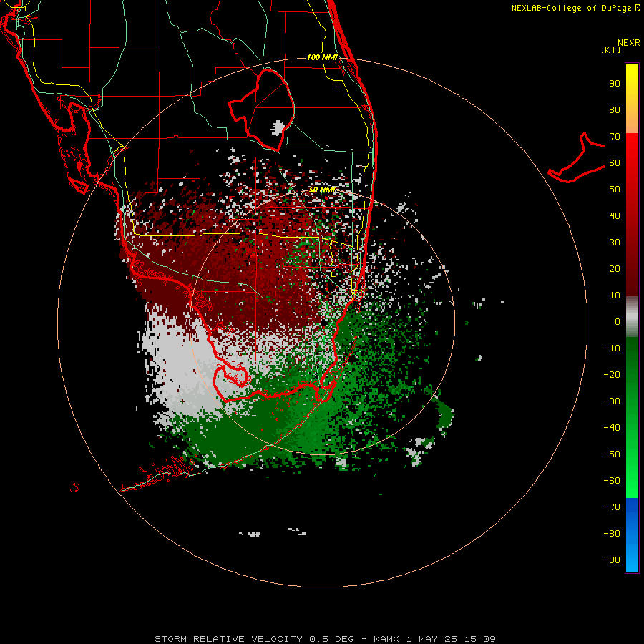Image resolution: width=644 pixels, height=644 pixels.
Task: Click the NEXR label above the color scale
Action: click(629, 43)
